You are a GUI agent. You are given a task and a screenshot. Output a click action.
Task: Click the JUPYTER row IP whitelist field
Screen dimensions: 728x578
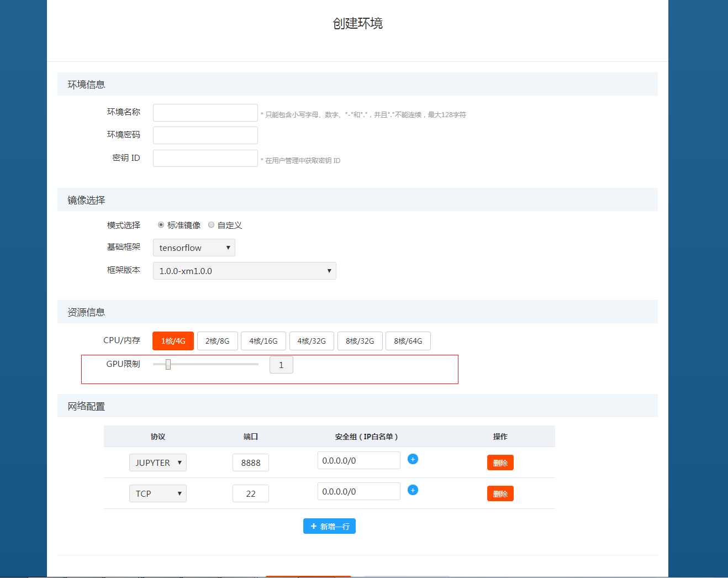(x=359, y=460)
